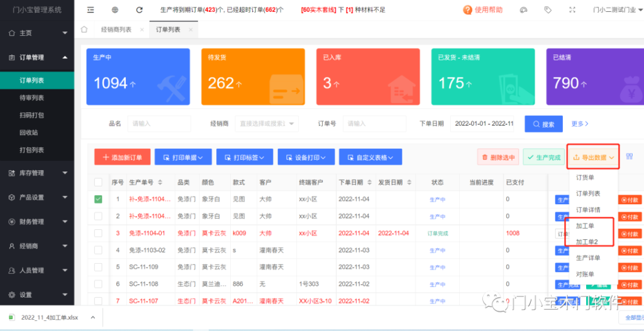Open the 打印单据 dropdown button
This screenshot has width=644, height=331.
(x=183, y=157)
